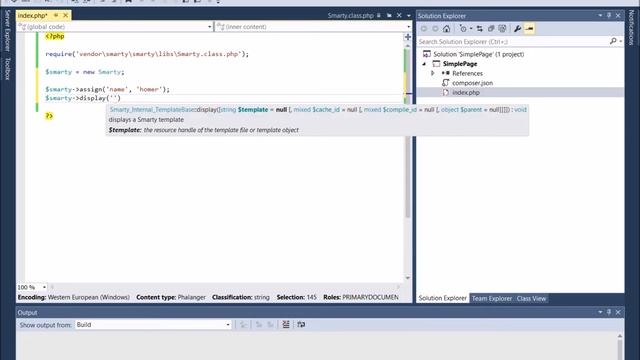Open the active documents list dropdown arrow

coord(409,16)
